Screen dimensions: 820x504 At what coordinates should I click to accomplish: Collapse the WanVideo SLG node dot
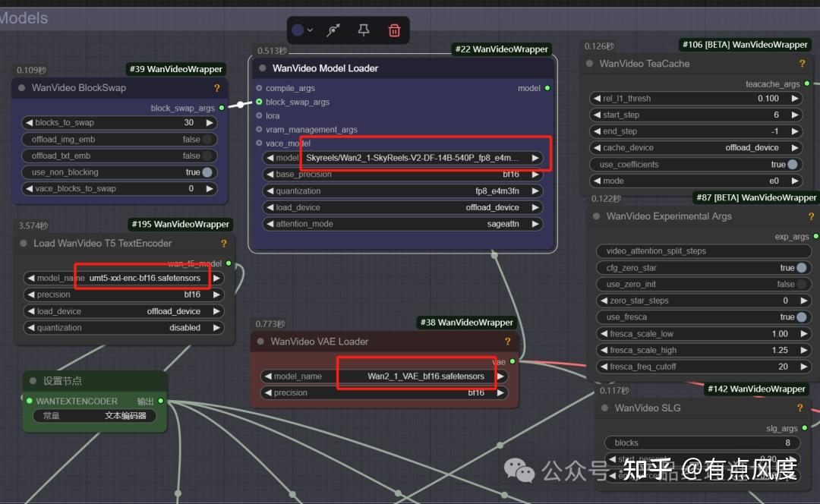click(x=604, y=408)
